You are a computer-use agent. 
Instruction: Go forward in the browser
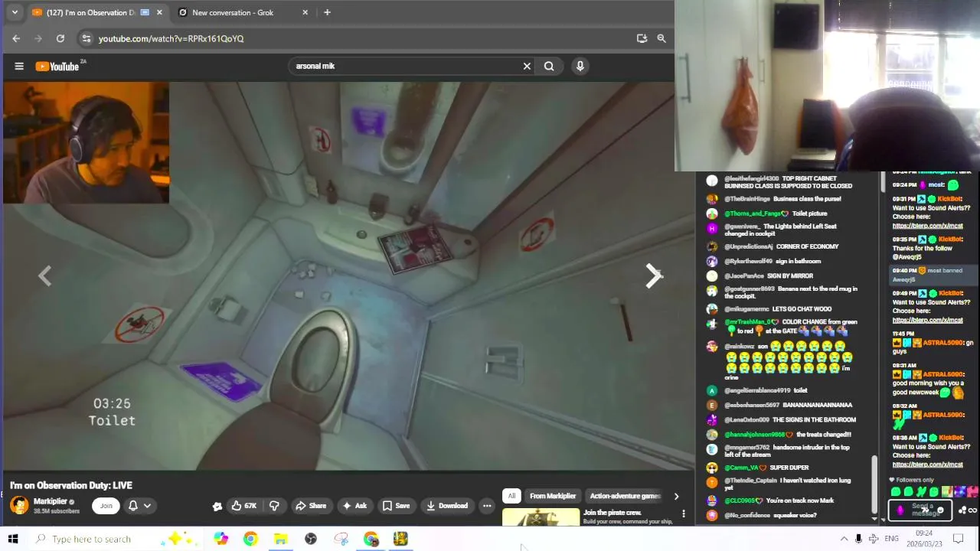click(x=38, y=38)
